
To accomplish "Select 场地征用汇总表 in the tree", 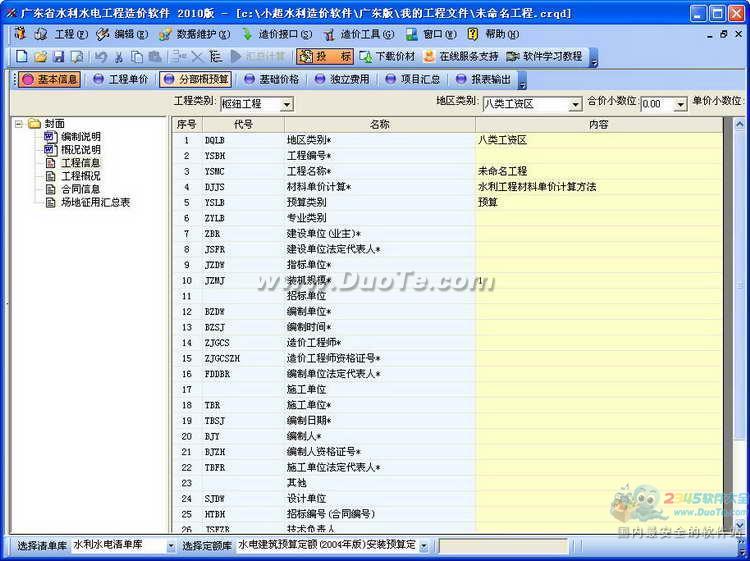I will 95,202.
